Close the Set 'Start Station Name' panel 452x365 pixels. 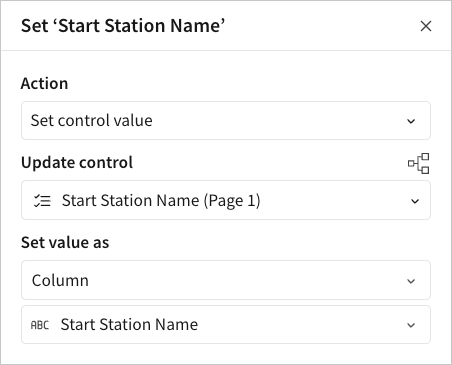click(x=426, y=26)
